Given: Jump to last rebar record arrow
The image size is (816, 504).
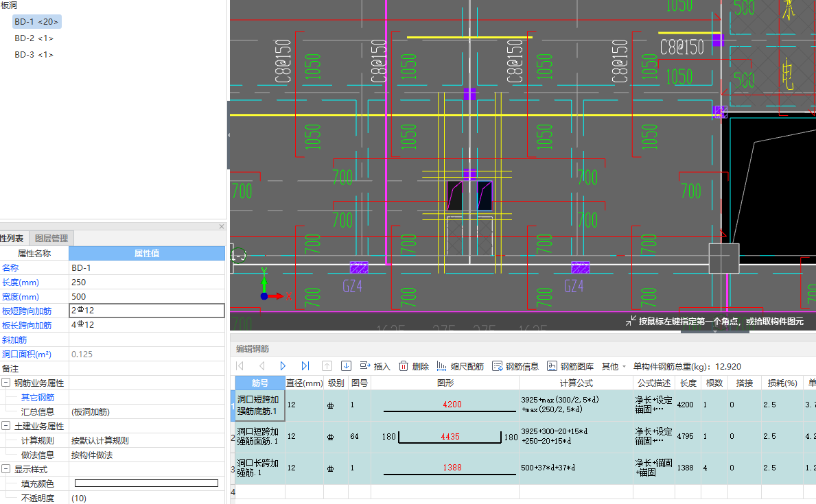Looking at the screenshot, I should pyautogui.click(x=305, y=366).
